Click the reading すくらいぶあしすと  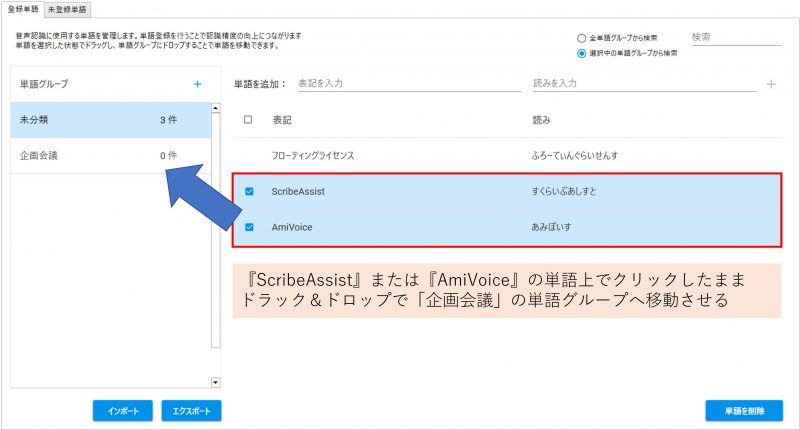click(x=564, y=191)
